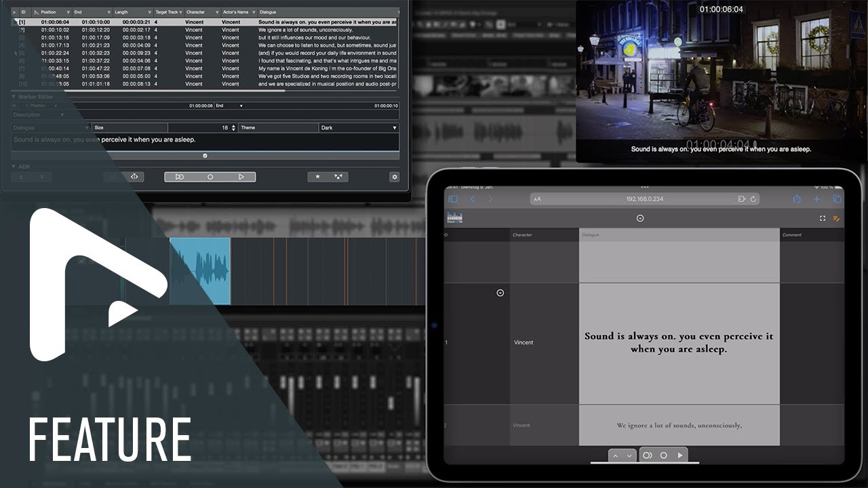
Task: Adjust the Size stepper showing 16
Action: (234, 127)
